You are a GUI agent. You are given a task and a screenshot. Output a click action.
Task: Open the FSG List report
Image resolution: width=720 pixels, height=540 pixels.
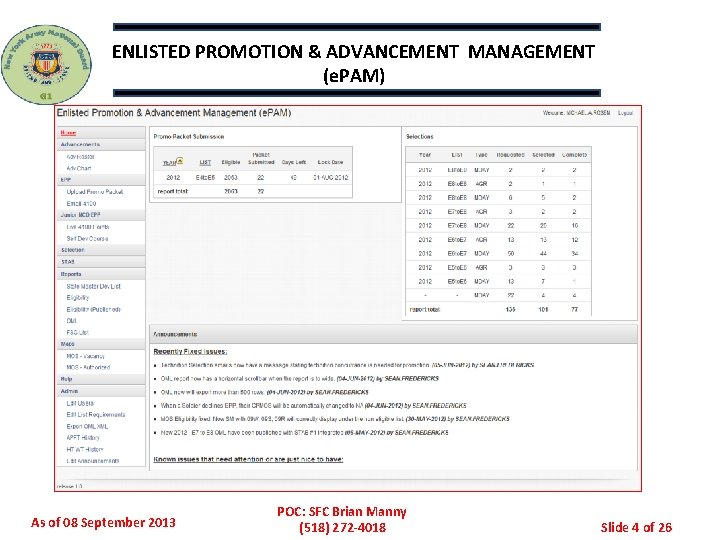pyautogui.click(x=77, y=332)
